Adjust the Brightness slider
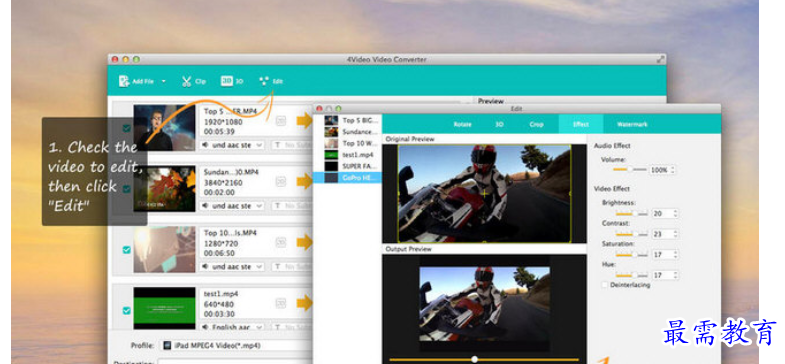 tap(632, 213)
